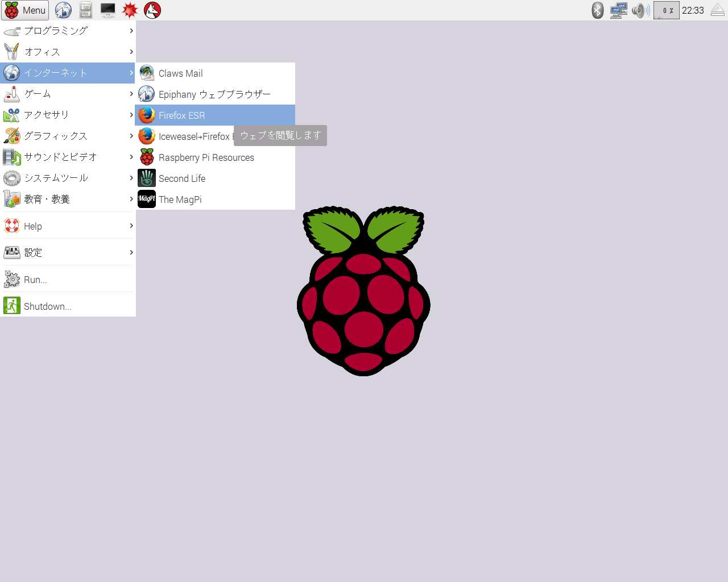Expand the サウンドとビデオ submenu arrow

point(131,157)
